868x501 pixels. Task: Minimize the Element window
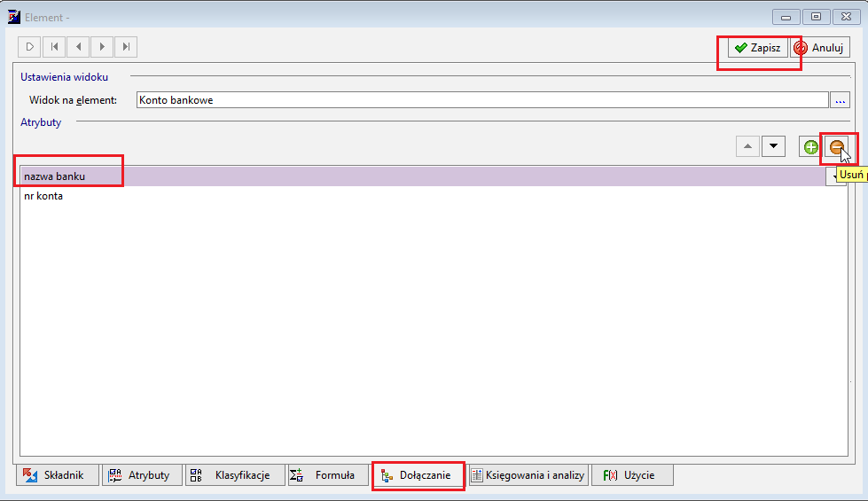(786, 17)
